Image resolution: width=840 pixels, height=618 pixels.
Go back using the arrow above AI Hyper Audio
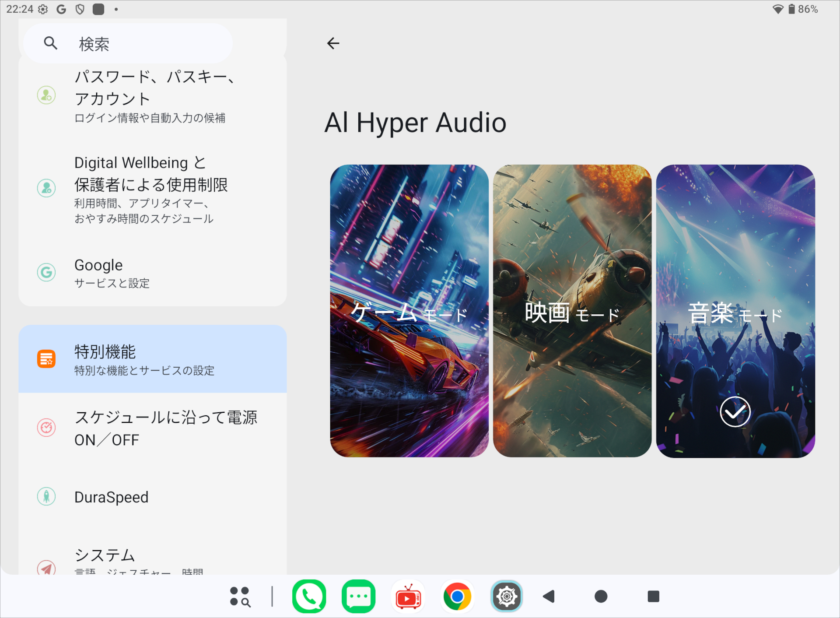click(x=333, y=43)
